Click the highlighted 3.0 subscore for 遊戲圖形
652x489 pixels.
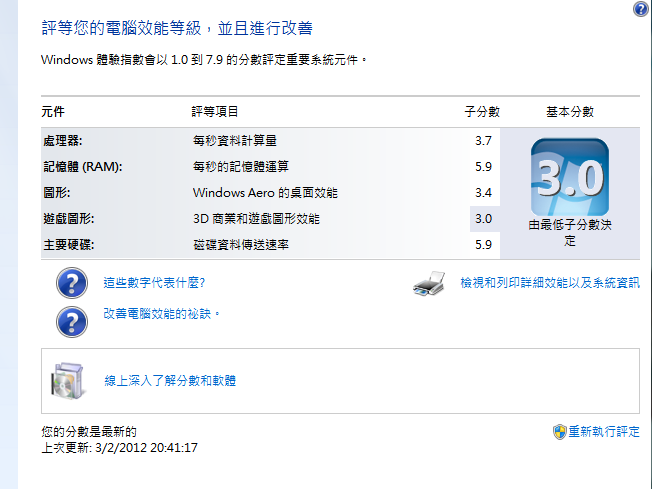[x=483, y=218]
